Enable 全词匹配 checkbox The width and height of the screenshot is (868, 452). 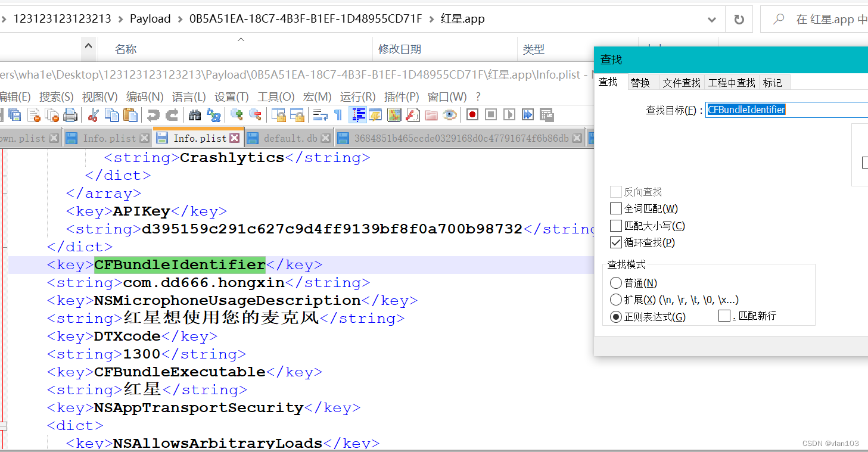(616, 208)
